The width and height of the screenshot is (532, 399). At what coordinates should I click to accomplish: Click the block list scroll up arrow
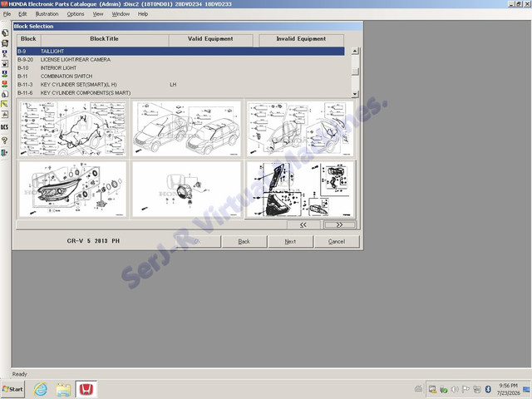point(355,52)
